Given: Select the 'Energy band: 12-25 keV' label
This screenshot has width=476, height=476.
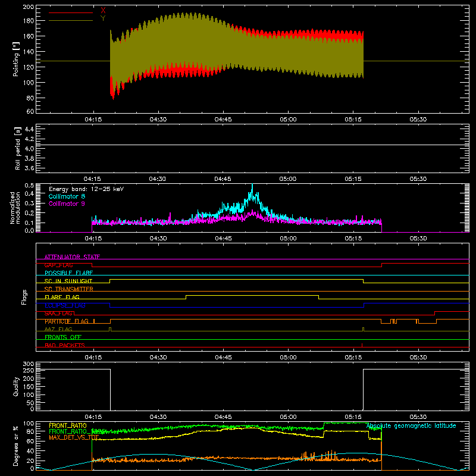Looking at the screenshot, I should [86, 189].
